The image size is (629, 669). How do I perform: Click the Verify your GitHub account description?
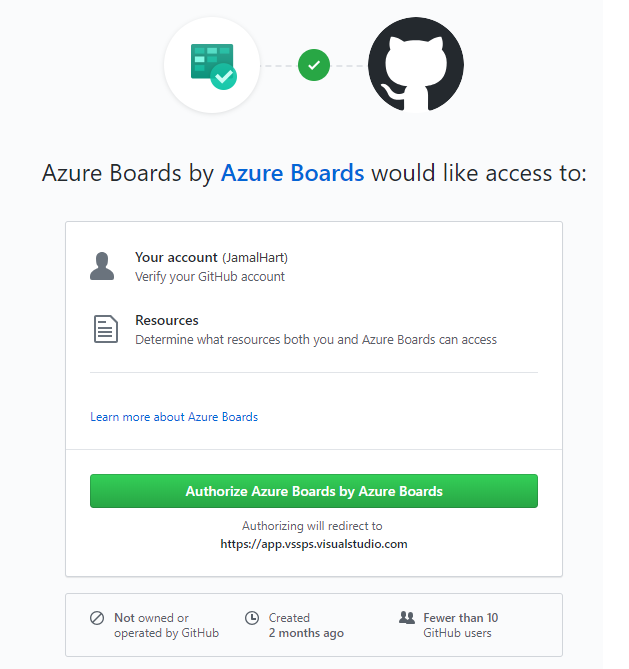coord(210,277)
